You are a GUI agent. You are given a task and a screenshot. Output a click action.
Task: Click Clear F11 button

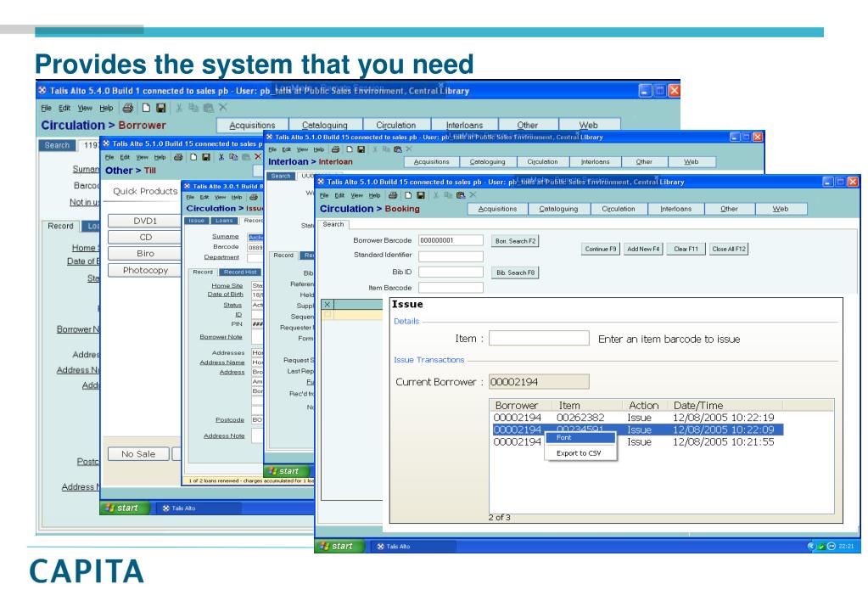686,250
